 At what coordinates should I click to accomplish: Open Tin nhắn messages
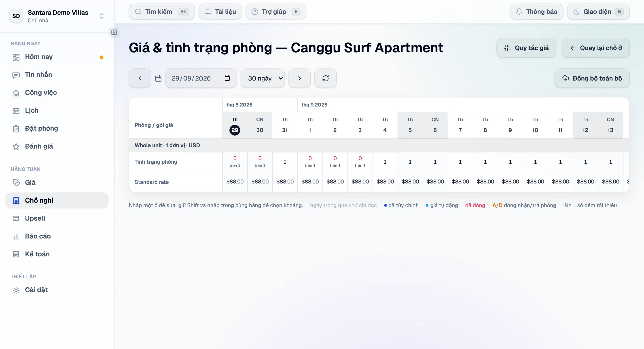pos(57,75)
